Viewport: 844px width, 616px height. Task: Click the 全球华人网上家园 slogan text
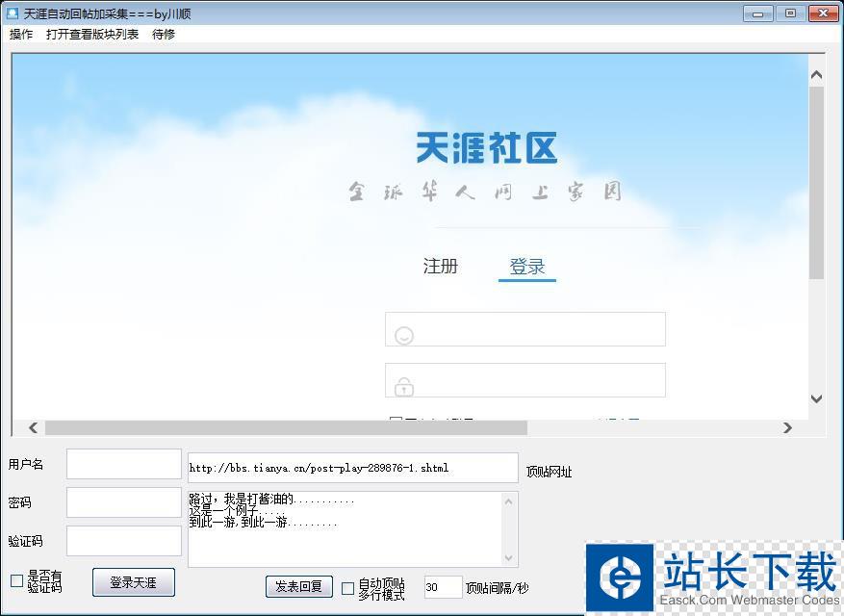click(485, 192)
